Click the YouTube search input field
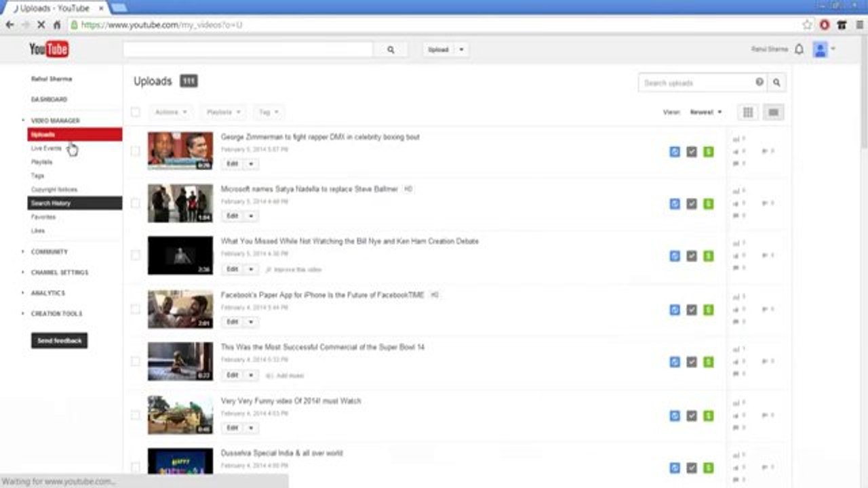The image size is (868, 488). click(x=248, y=49)
